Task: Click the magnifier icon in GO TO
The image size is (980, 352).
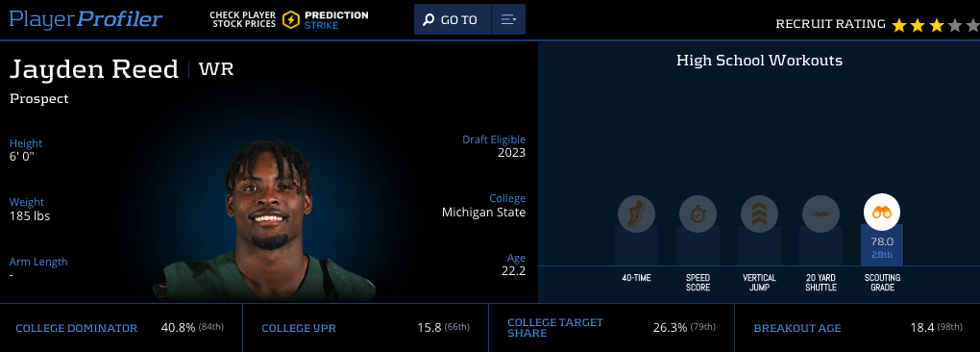Action: [429, 20]
